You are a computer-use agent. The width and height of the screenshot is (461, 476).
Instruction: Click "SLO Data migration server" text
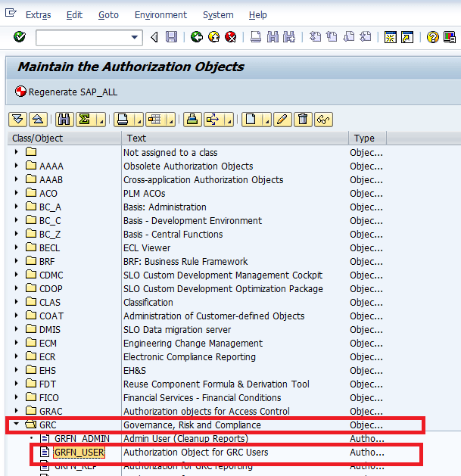[177, 330]
